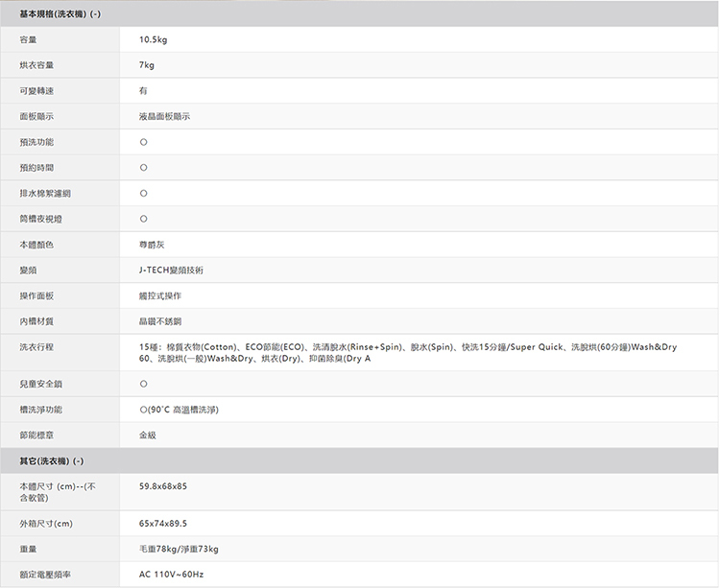Click the J-TECH變頻技術 text
Image resolution: width=720 pixels, height=588 pixels.
click(171, 270)
